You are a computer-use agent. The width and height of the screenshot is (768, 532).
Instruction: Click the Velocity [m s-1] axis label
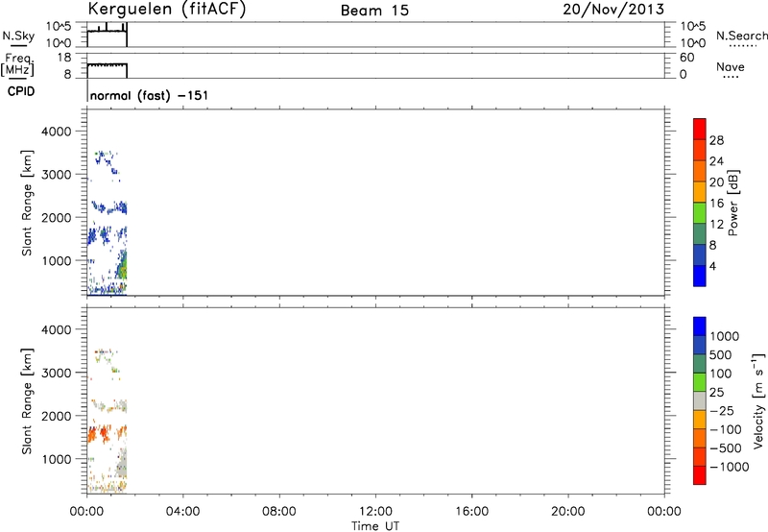pos(758,400)
